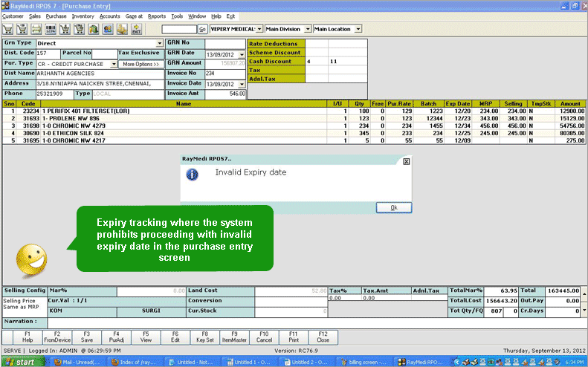Click the F6 Edit button

[175, 337]
